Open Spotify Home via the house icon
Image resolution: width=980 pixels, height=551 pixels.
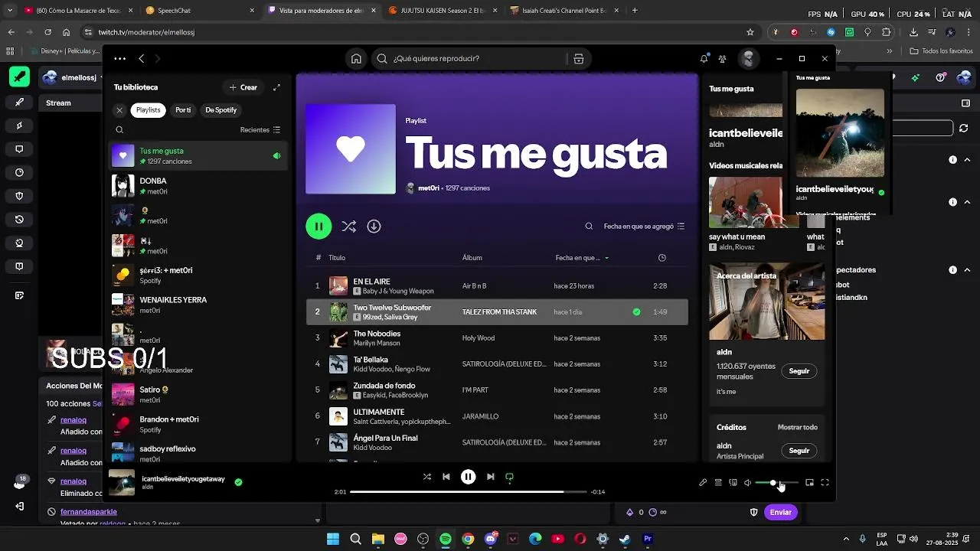tap(356, 59)
